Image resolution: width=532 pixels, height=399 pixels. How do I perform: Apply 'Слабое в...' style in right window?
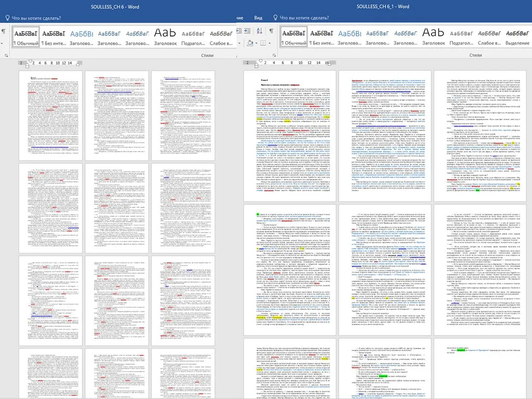(489, 37)
